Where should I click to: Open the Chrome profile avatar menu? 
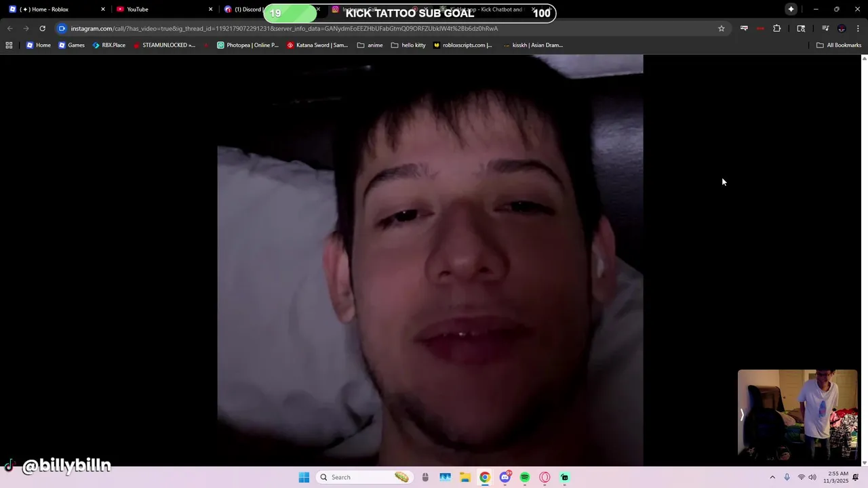[842, 28]
